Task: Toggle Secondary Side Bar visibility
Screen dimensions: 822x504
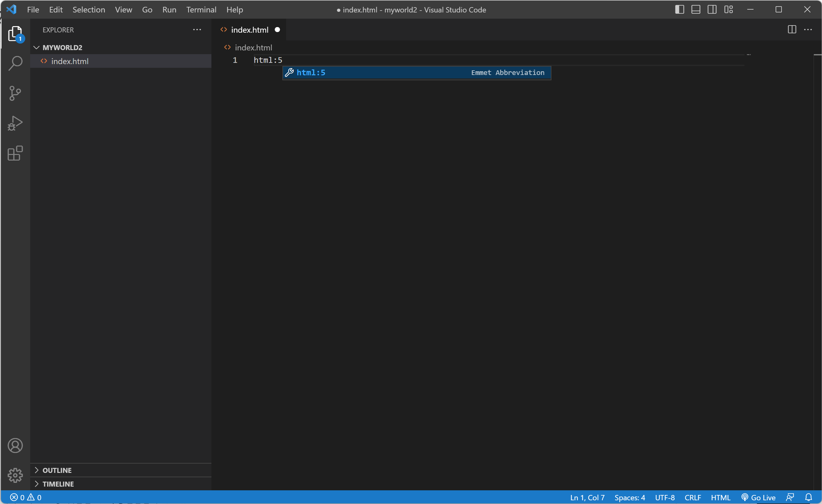Action: 712,10
